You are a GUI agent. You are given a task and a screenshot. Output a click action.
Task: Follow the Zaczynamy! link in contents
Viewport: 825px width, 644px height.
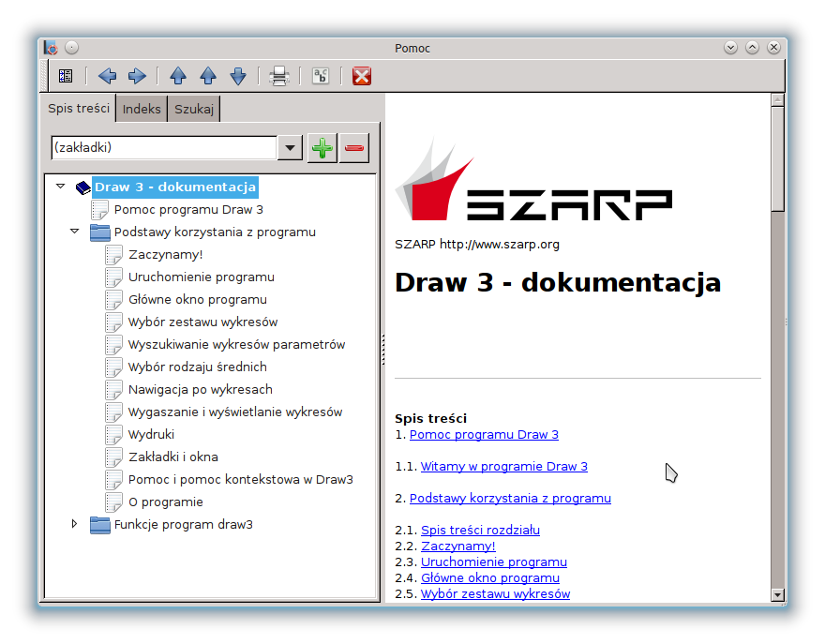(x=458, y=547)
